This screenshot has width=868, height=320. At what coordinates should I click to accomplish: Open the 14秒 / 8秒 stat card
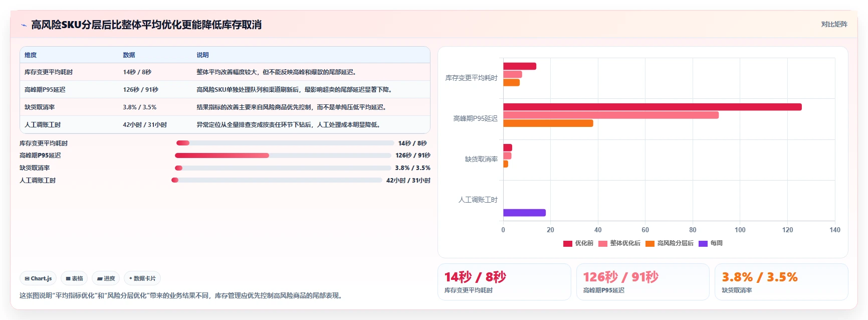(504, 282)
